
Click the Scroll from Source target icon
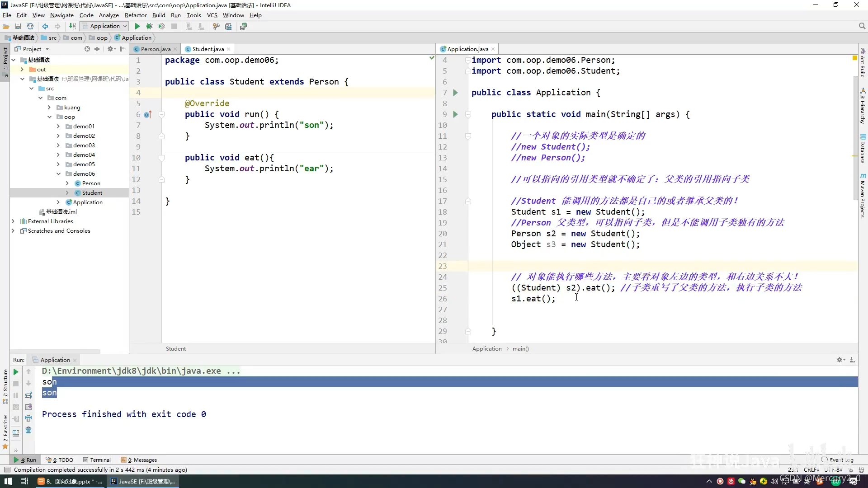pyautogui.click(x=87, y=49)
